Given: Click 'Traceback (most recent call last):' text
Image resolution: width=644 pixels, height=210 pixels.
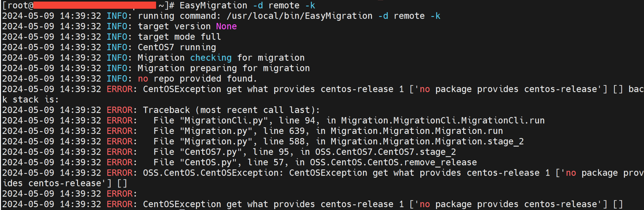Looking at the screenshot, I should 231,110.
